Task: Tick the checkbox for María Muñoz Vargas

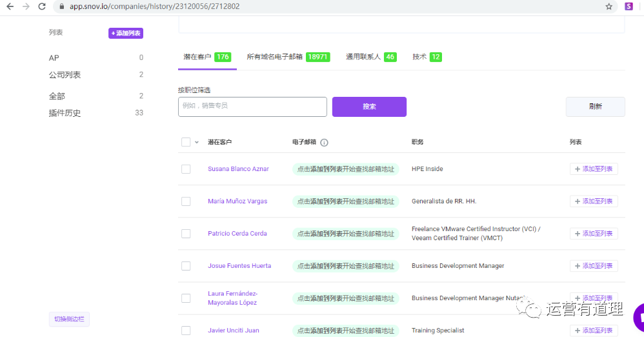Action: click(x=186, y=201)
